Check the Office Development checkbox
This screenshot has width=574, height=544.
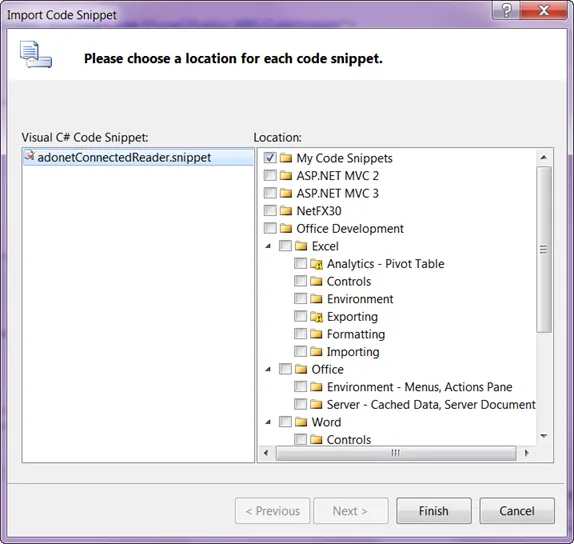click(x=270, y=228)
